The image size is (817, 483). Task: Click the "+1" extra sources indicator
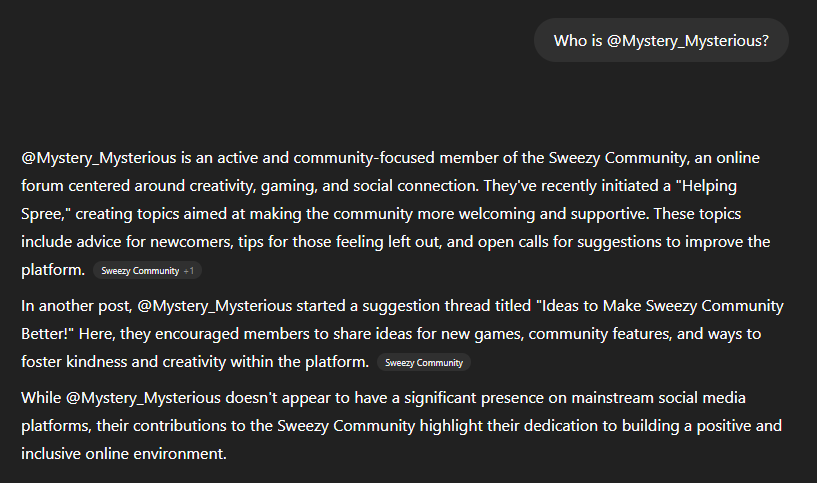(x=189, y=271)
